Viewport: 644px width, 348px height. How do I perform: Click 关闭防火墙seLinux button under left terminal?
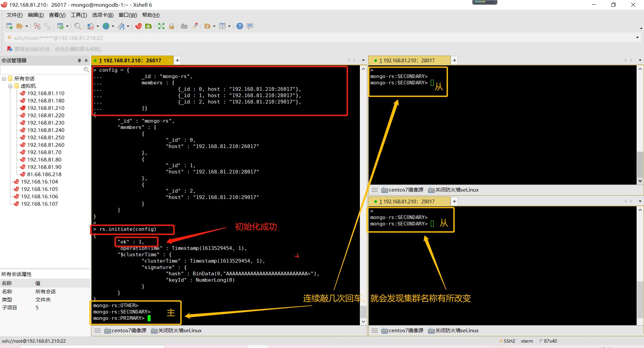pyautogui.click(x=180, y=331)
